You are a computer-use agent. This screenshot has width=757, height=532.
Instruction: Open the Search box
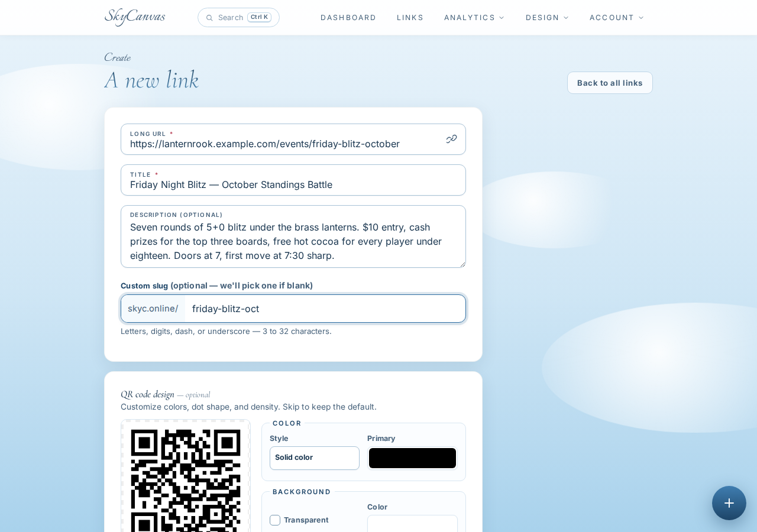(238, 18)
